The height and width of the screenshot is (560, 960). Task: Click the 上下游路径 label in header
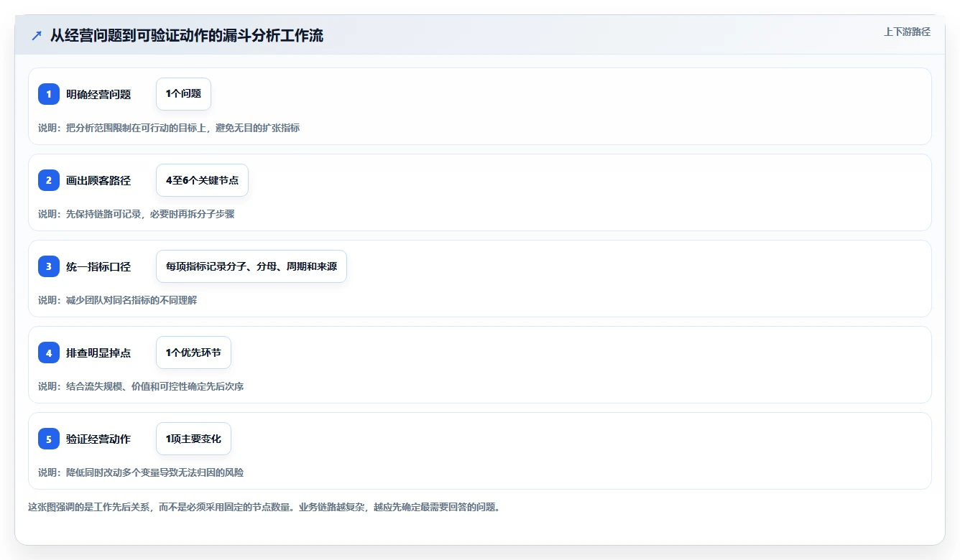pos(907,32)
